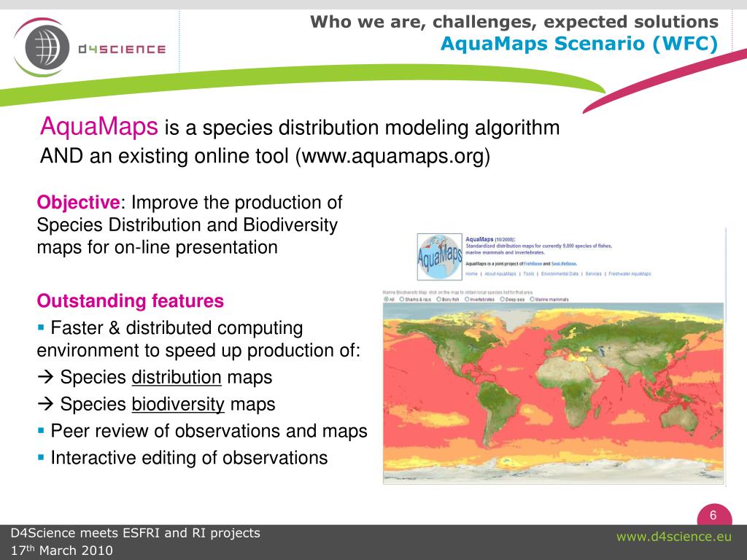Follow the SeaLifeBase link

(564, 264)
